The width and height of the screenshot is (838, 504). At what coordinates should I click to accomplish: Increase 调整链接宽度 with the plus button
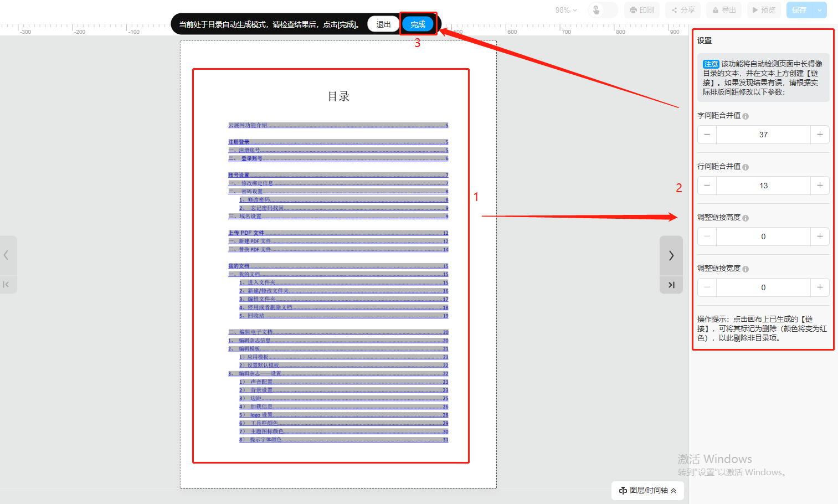(x=820, y=287)
